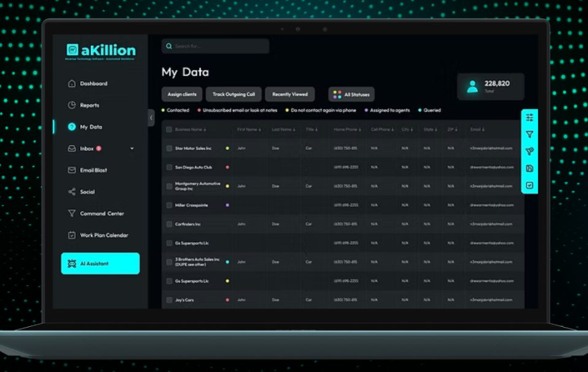Viewport: 588px width, 372px height.
Task: Select My Data in the sidebar
Action: point(91,127)
